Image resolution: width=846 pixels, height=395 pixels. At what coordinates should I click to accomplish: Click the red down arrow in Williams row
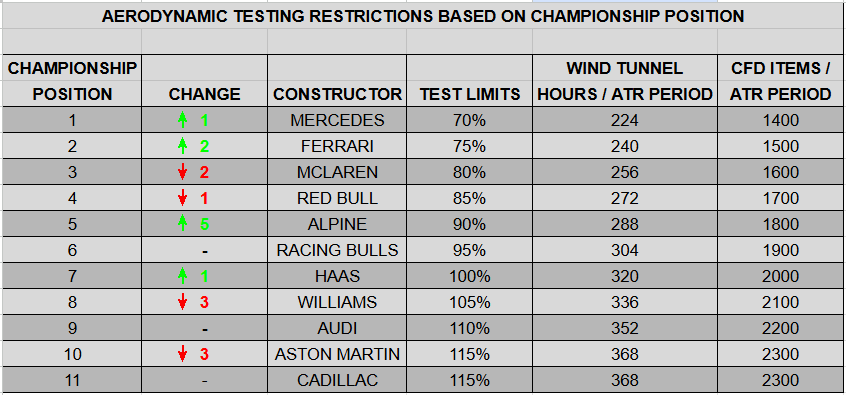[182, 302]
